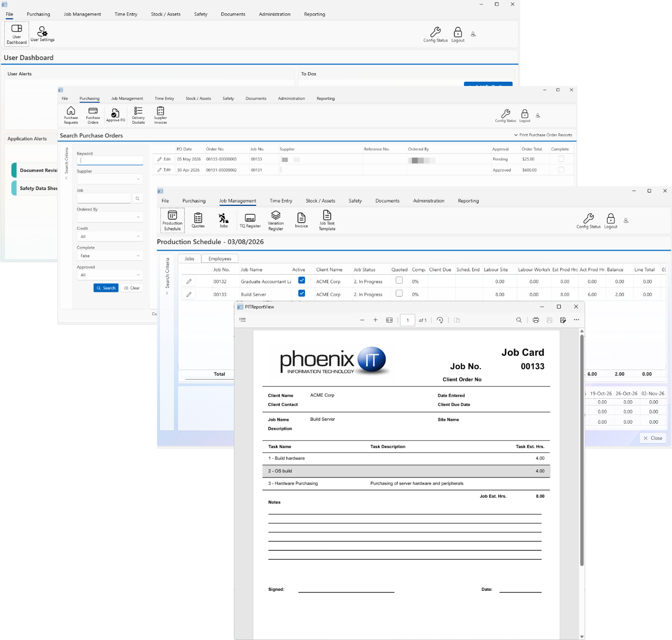Edit job 00133 pencil icon
Screen dimensions: 672x640
[x=189, y=294]
